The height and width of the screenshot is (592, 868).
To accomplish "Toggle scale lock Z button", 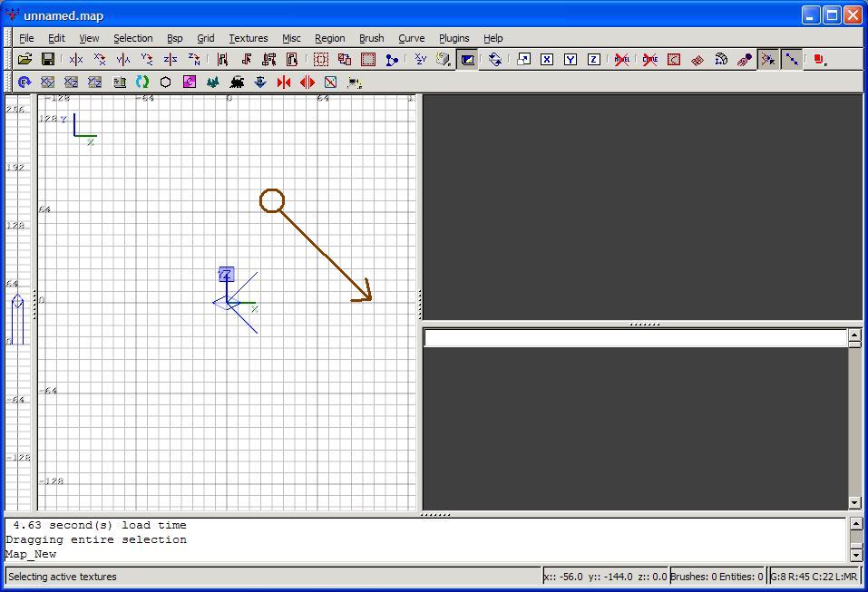I will click(594, 59).
